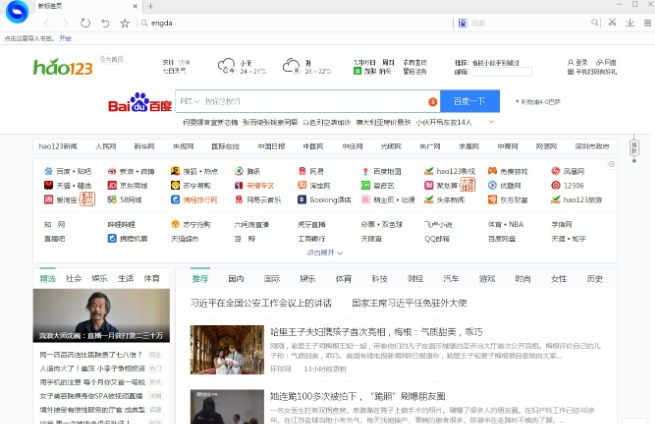Image resolution: width=655 pixels, height=424 pixels.
Task: Click the magnifier icon in toolbar search box
Action: tap(594, 23)
